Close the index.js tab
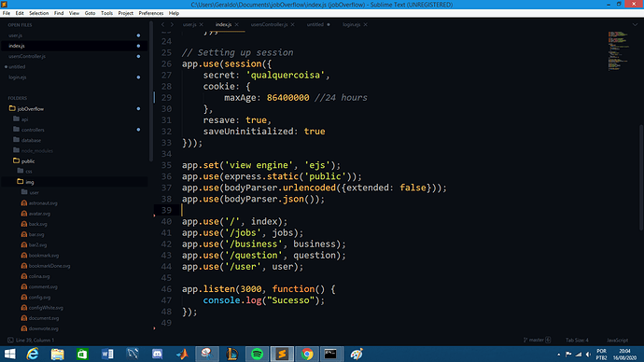Viewport: 644px width, 362px height. coord(236,24)
